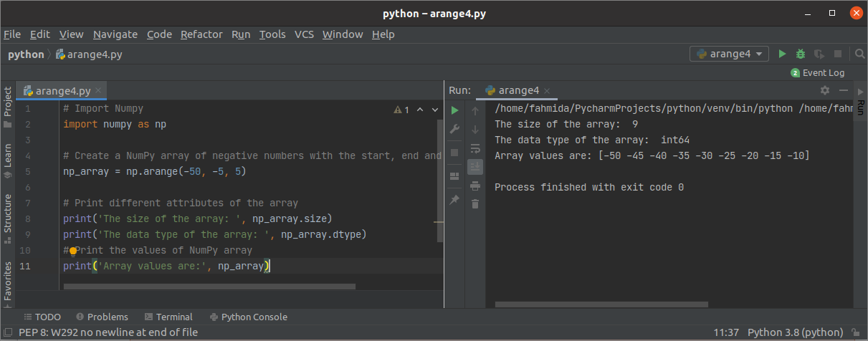Click the Print output icon in Run panel
The image size is (868, 341).
click(x=474, y=186)
